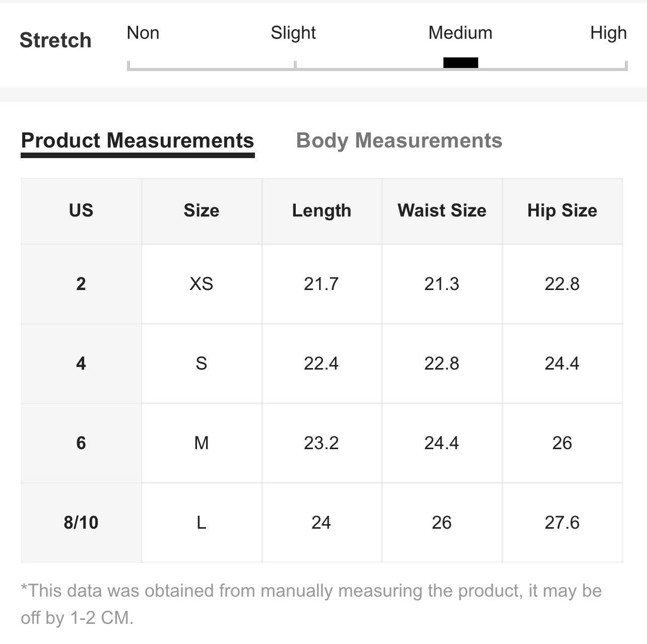Viewport: 647px width, 644px height.
Task: Click the black Medium stretch indicator
Action: 461,63
